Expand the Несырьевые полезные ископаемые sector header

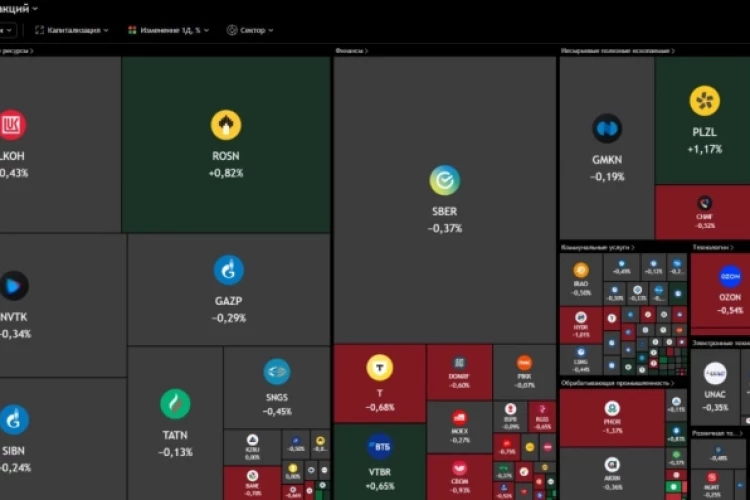618,51
